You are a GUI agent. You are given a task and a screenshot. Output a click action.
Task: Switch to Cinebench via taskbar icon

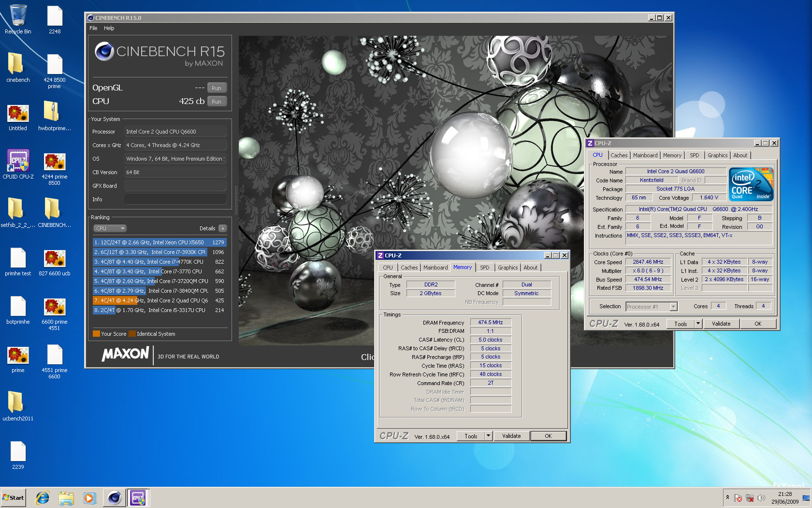click(114, 498)
